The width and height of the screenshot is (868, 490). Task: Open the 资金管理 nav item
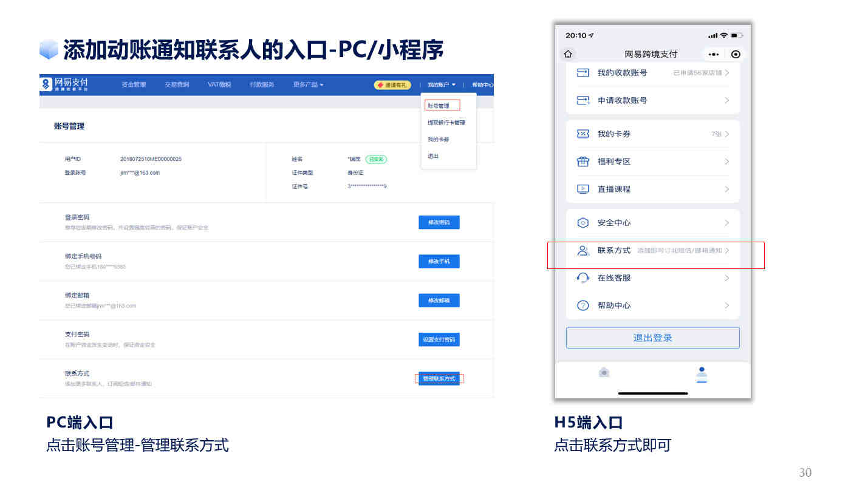point(134,84)
